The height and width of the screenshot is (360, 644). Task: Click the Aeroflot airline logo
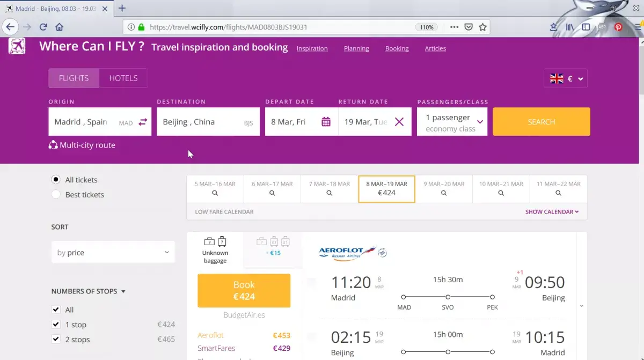353,252
